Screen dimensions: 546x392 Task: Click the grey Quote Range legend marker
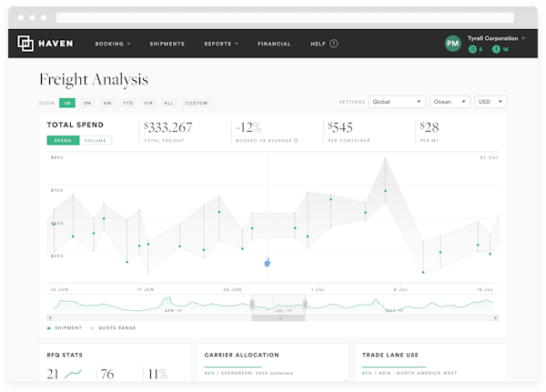click(94, 327)
